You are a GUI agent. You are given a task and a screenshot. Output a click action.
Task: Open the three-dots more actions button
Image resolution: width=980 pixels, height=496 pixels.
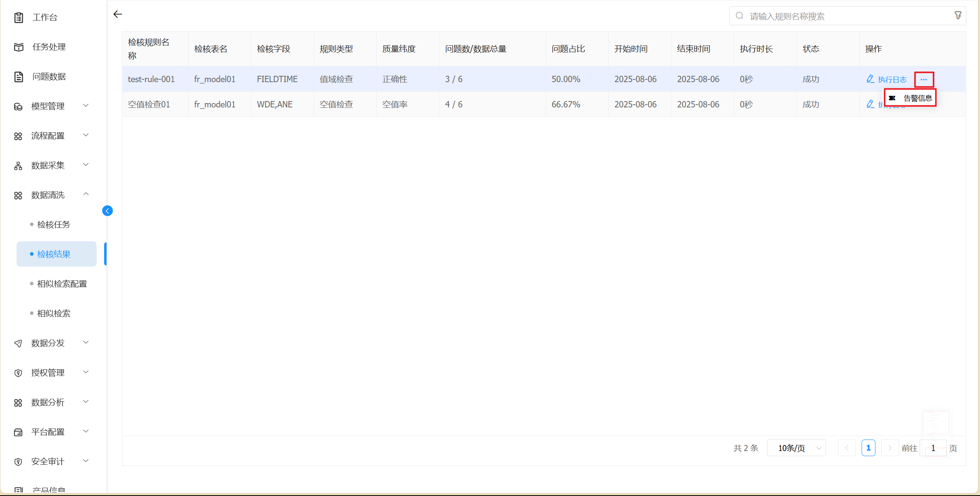924,79
